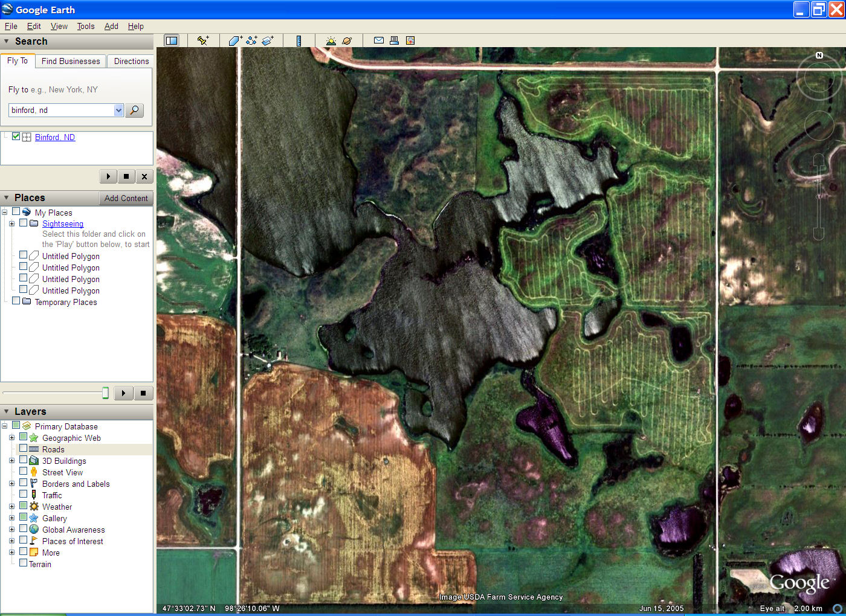The width and height of the screenshot is (846, 616).
Task: Click the move joystick navigation control
Action: [x=819, y=126]
